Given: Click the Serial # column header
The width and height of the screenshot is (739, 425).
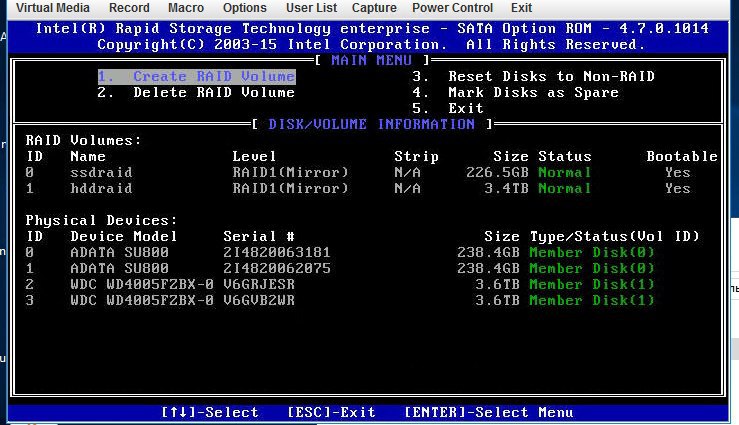Looking at the screenshot, I should (259, 237).
